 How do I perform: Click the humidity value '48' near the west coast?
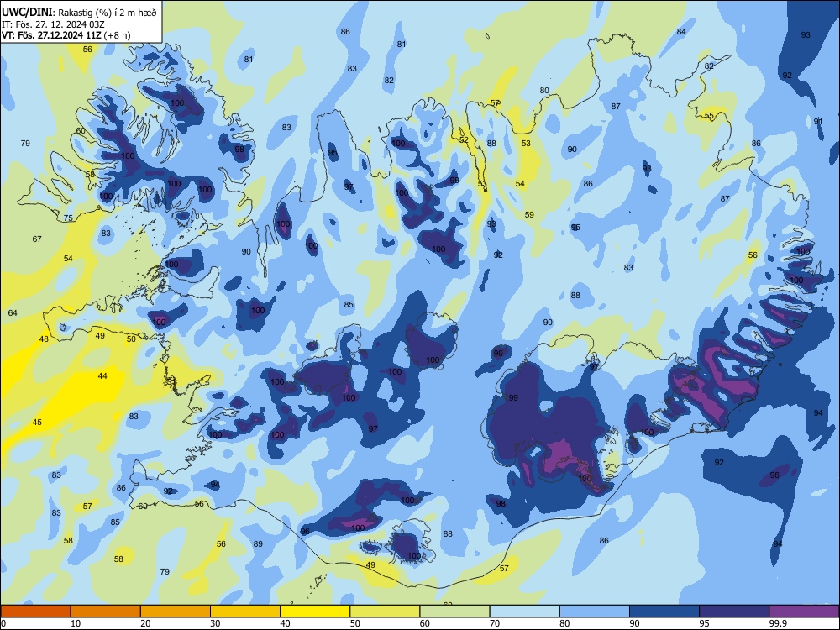[x=44, y=339]
